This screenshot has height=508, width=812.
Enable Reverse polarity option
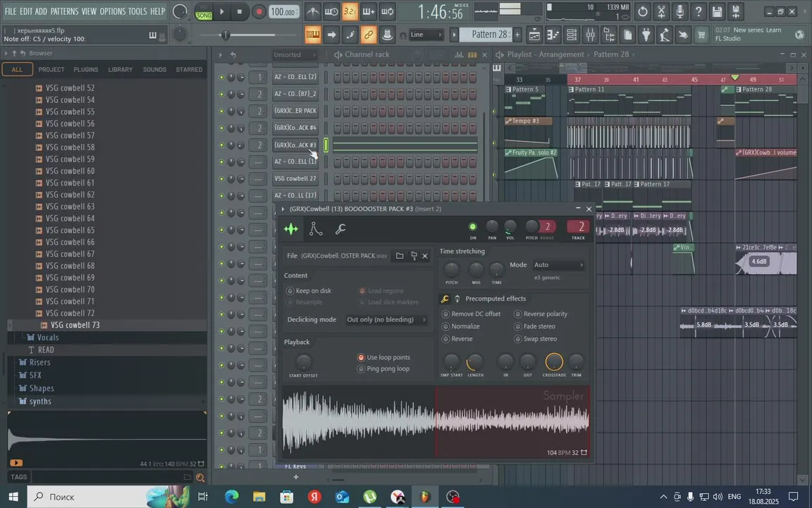541,313
